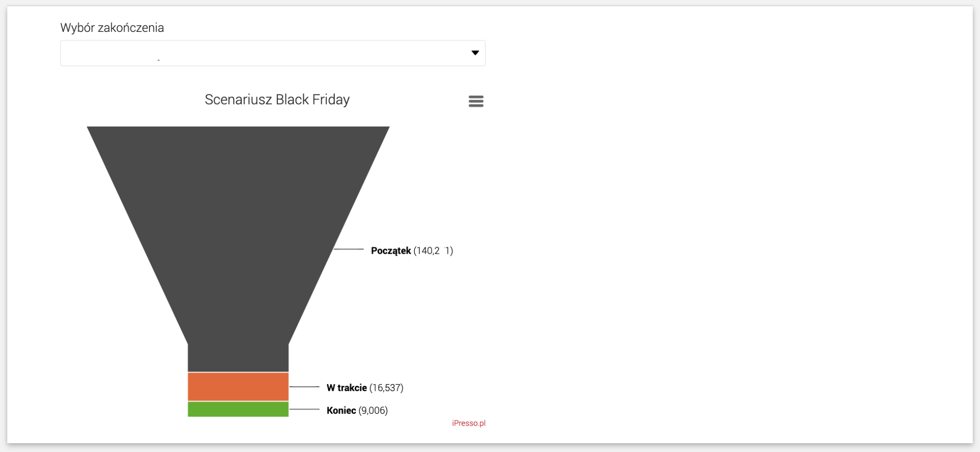Click the Wybór zakończenia field label

coord(112,28)
